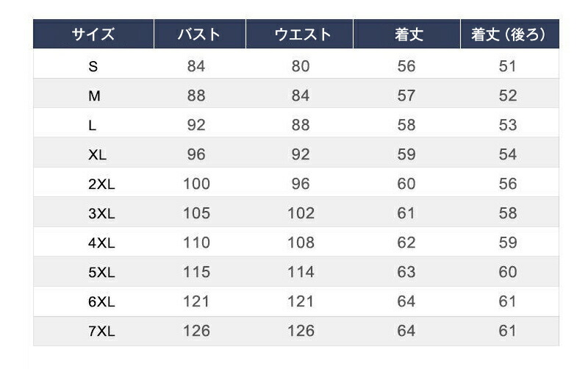
Task: Click back length value 51 in S row
Action: click(508, 66)
